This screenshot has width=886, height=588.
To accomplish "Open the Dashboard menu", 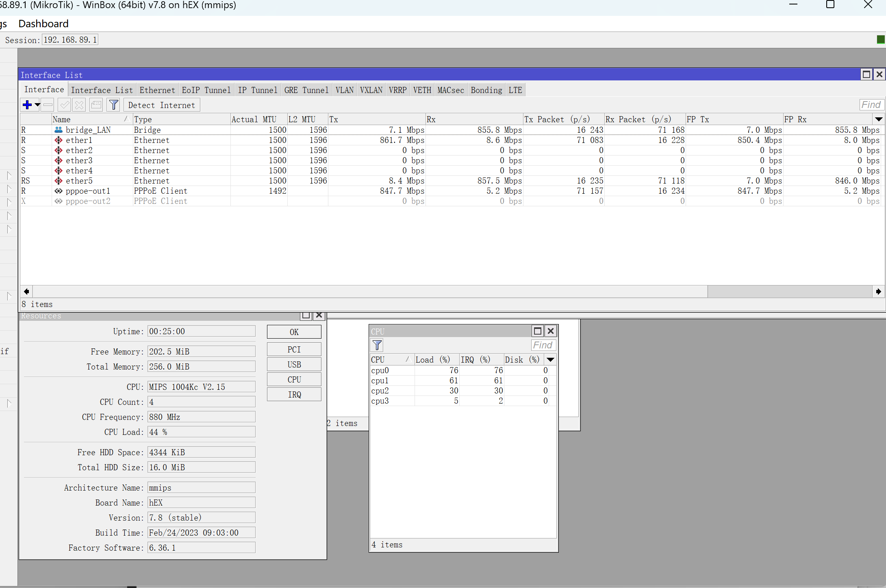I will coord(43,24).
